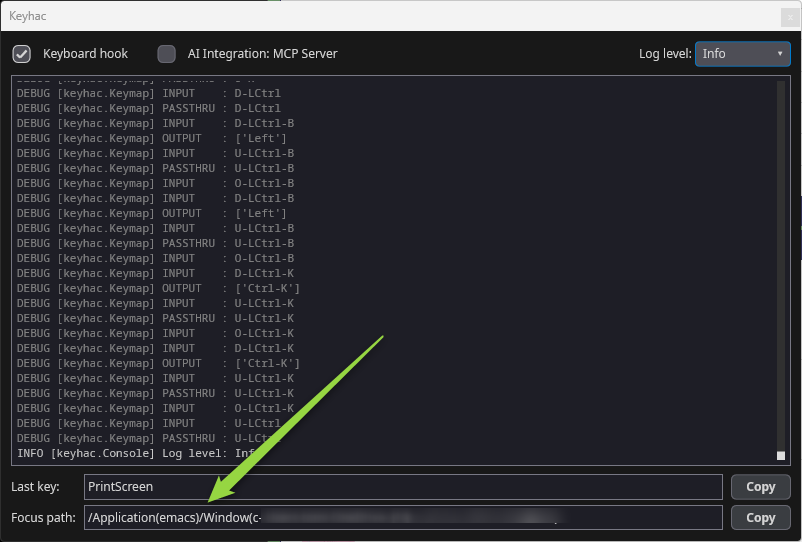The image size is (802, 542).
Task: Enable the AI Integration MCP Server checkbox
Action: coord(166,54)
